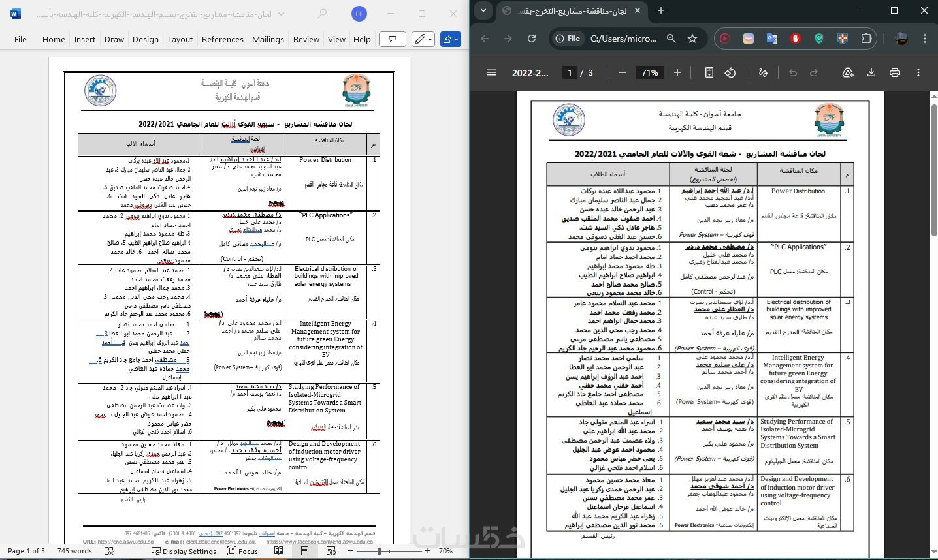Open PDF viewer more actions menu
The image size is (938, 560).
tap(919, 72)
